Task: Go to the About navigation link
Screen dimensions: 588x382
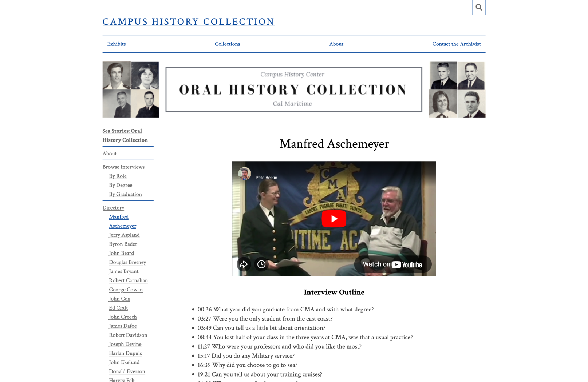Action: [336, 44]
